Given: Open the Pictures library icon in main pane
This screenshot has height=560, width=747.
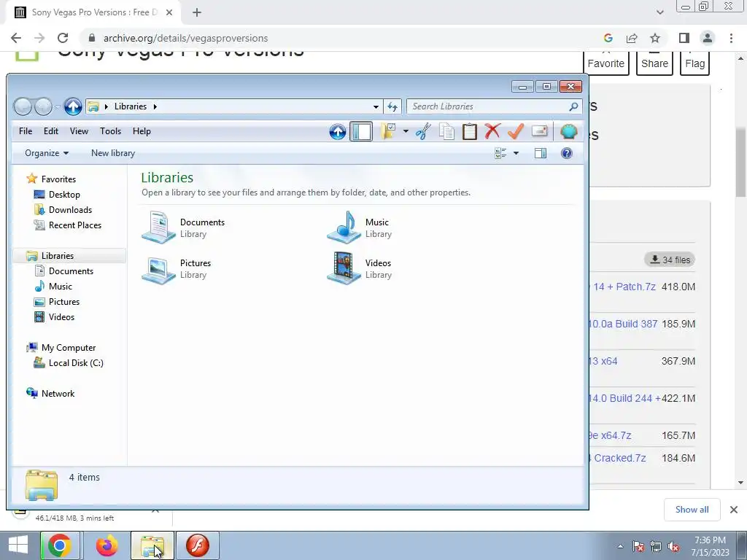Looking at the screenshot, I should tap(158, 270).
